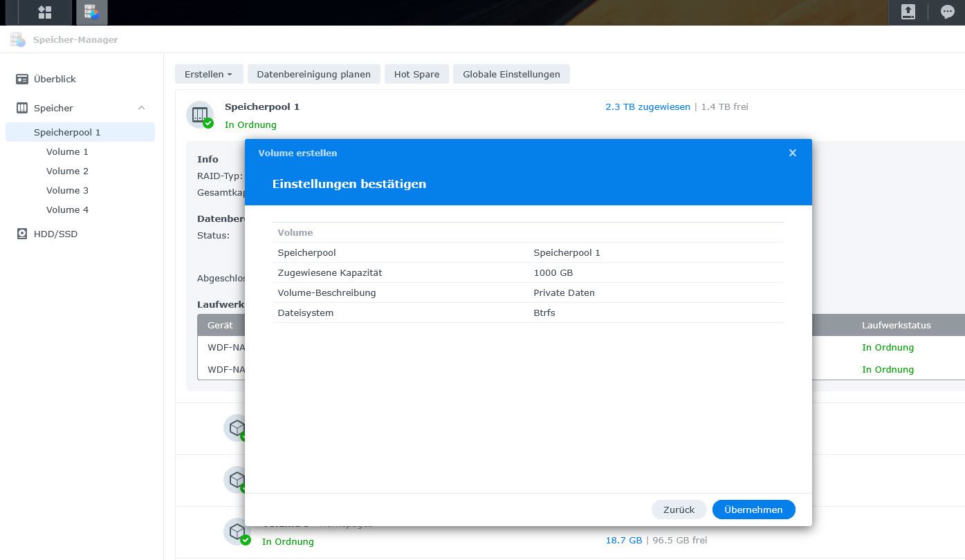Collapse the Speicher section chevron
This screenshot has height=560, width=965.
pyautogui.click(x=141, y=108)
